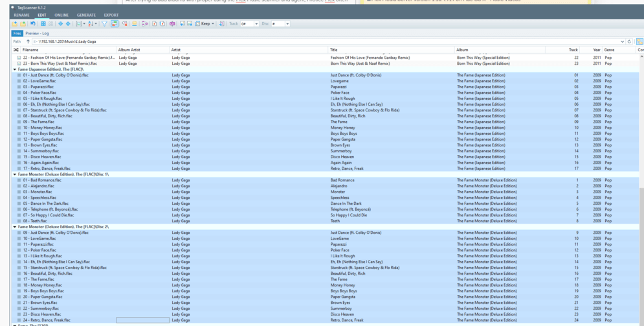Image resolution: width=644 pixels, height=326 pixels.
Task: Click the open folder icon in toolbar
Action: pos(15,24)
